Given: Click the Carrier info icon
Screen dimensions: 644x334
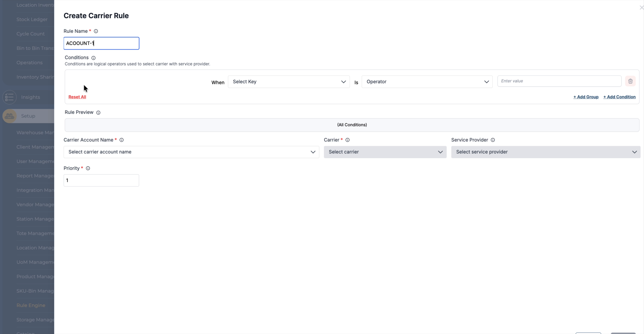Looking at the screenshot, I should [x=347, y=140].
